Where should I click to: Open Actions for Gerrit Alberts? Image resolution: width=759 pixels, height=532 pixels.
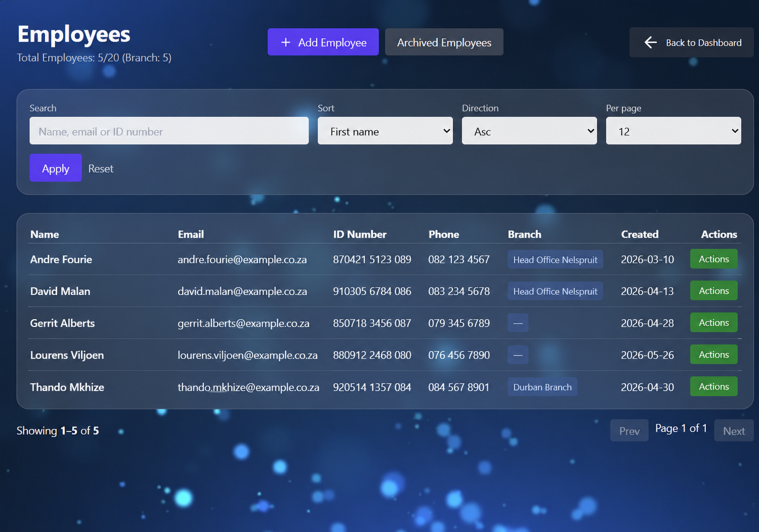pos(713,323)
